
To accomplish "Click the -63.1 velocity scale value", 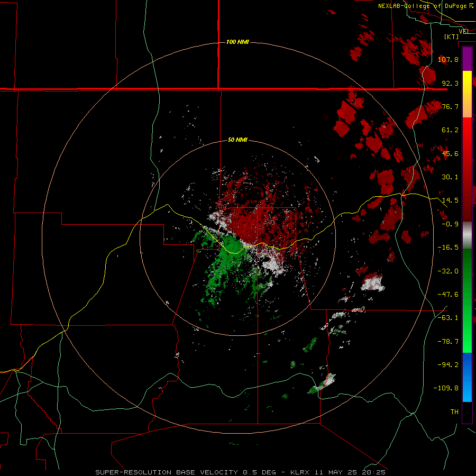I will click(x=448, y=318).
